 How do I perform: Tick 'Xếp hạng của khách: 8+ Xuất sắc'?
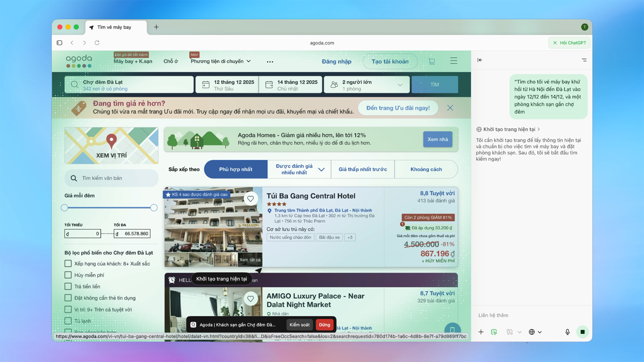click(x=68, y=263)
